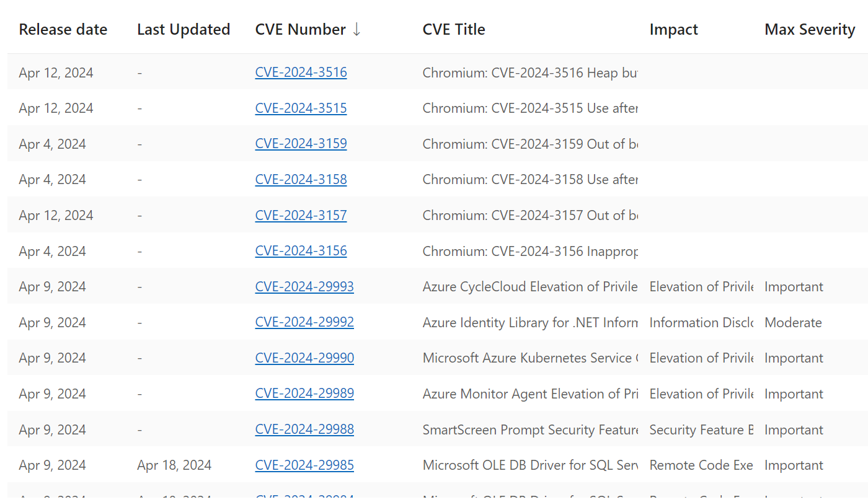Follow the CVE-2024-3159 link

(x=301, y=144)
